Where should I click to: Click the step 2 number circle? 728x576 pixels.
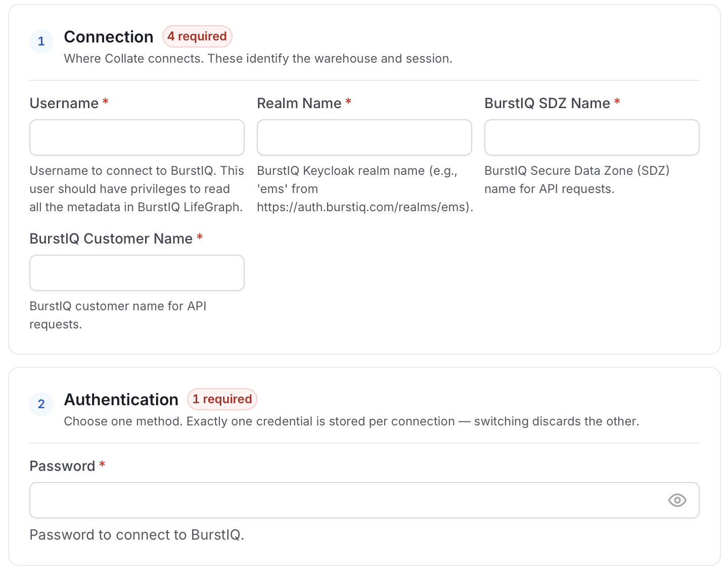coord(41,404)
